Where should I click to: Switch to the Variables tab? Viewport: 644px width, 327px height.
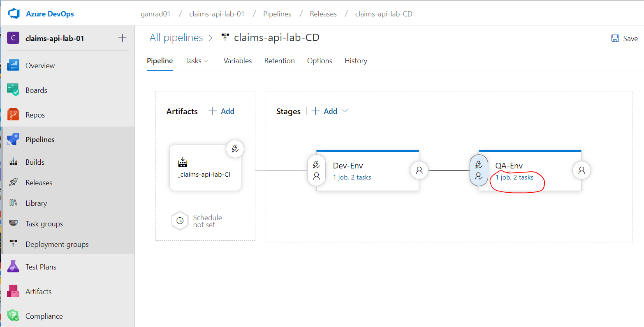tap(238, 61)
